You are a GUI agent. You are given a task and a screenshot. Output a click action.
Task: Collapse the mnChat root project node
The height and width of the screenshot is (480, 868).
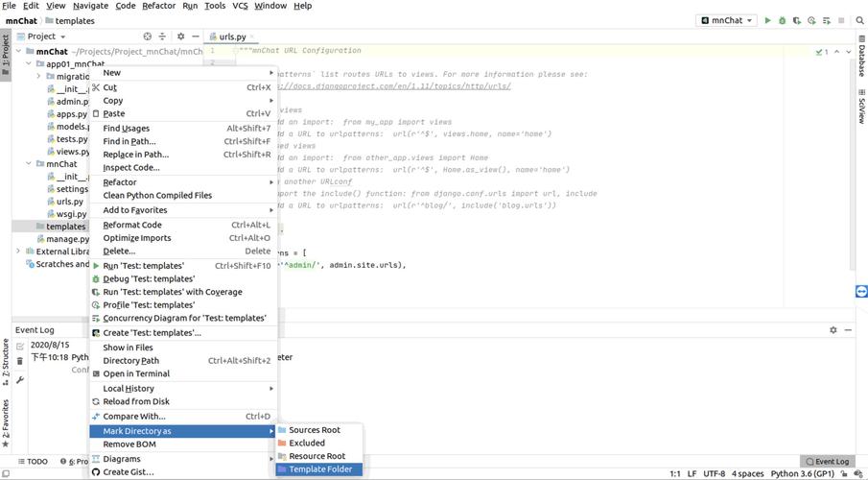click(18, 51)
